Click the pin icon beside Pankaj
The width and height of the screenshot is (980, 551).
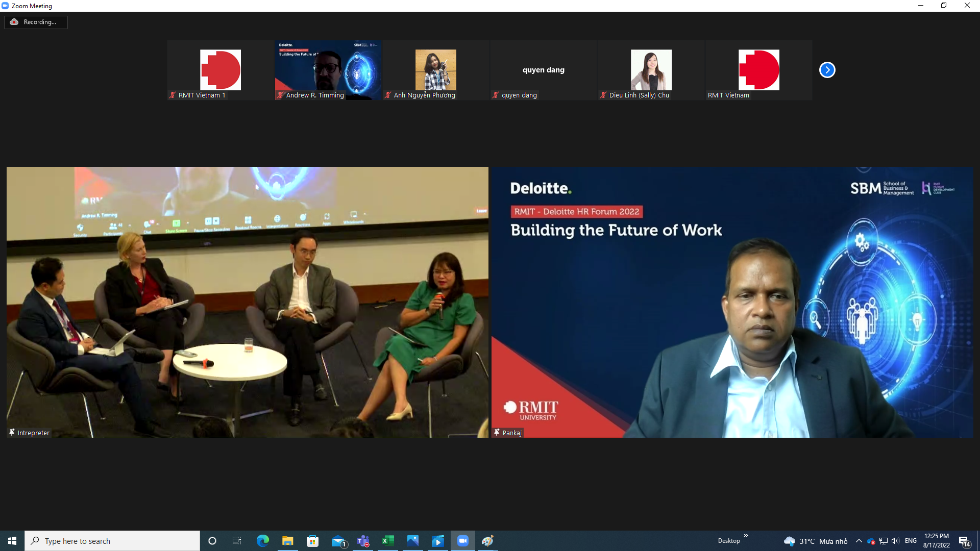[x=497, y=432]
